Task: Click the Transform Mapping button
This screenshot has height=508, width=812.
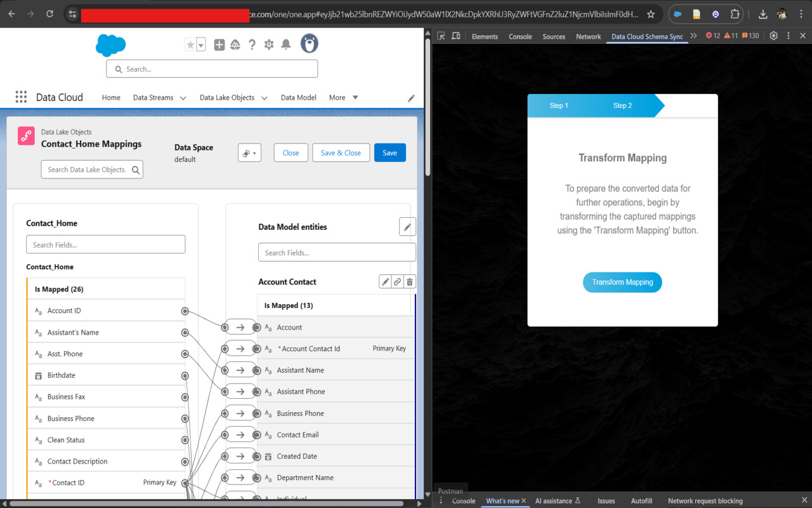Action: pos(622,282)
